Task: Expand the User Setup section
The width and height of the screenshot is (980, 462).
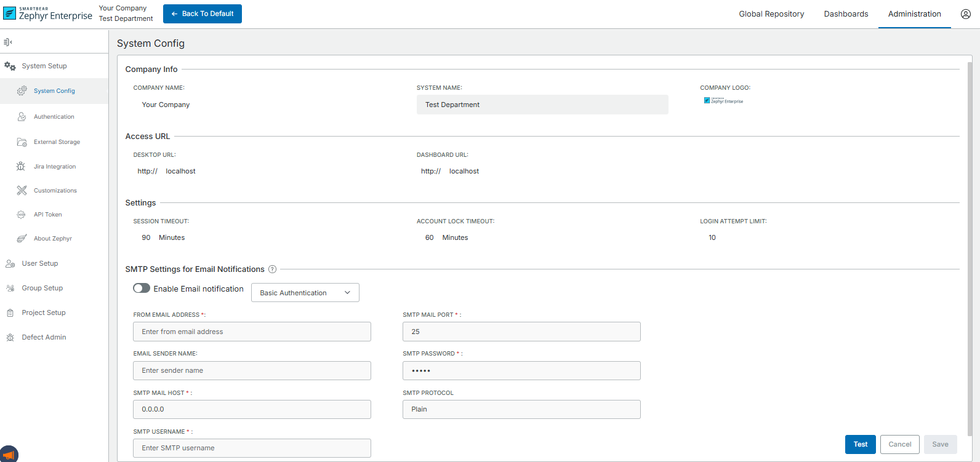Action: (40, 263)
